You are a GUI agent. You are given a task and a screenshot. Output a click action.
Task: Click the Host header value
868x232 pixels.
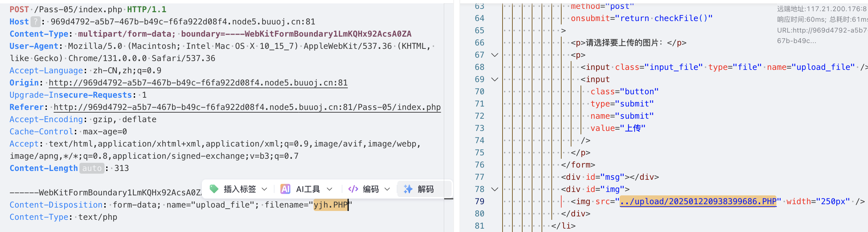pos(183,22)
